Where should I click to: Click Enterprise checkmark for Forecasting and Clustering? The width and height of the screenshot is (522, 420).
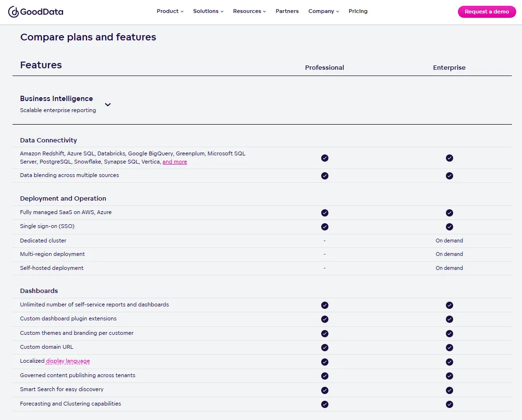(x=449, y=405)
